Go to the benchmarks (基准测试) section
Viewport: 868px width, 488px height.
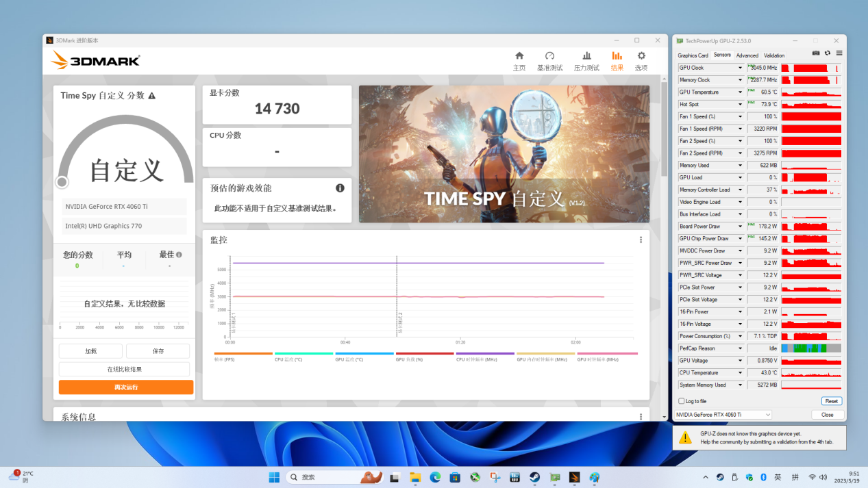[549, 60]
